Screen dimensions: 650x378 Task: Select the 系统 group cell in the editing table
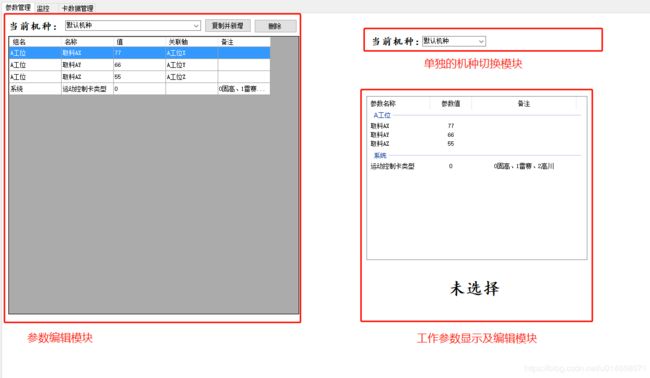click(x=35, y=89)
